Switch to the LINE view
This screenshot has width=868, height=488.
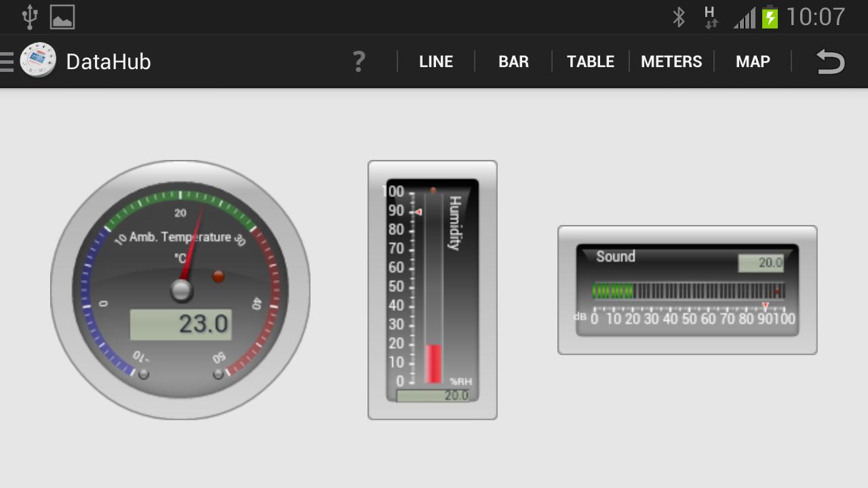tap(436, 62)
